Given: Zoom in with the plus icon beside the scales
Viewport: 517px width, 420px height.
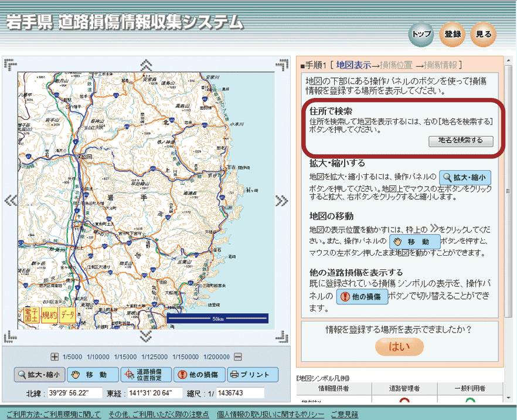Looking at the screenshot, I should coord(55,357).
